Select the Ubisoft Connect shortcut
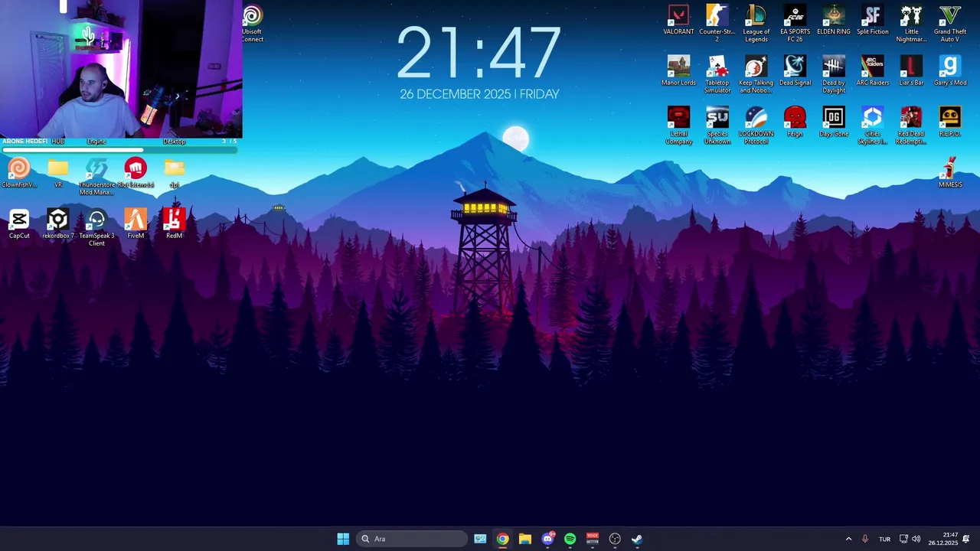This screenshot has width=980, height=551. tap(252, 23)
